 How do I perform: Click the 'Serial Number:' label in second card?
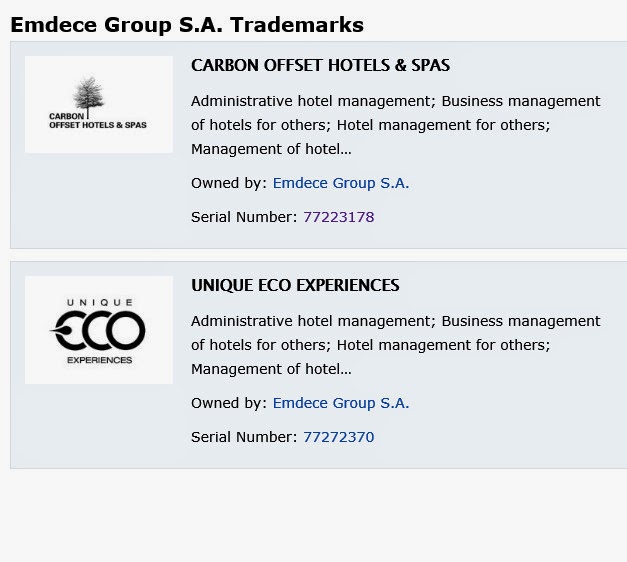click(244, 437)
